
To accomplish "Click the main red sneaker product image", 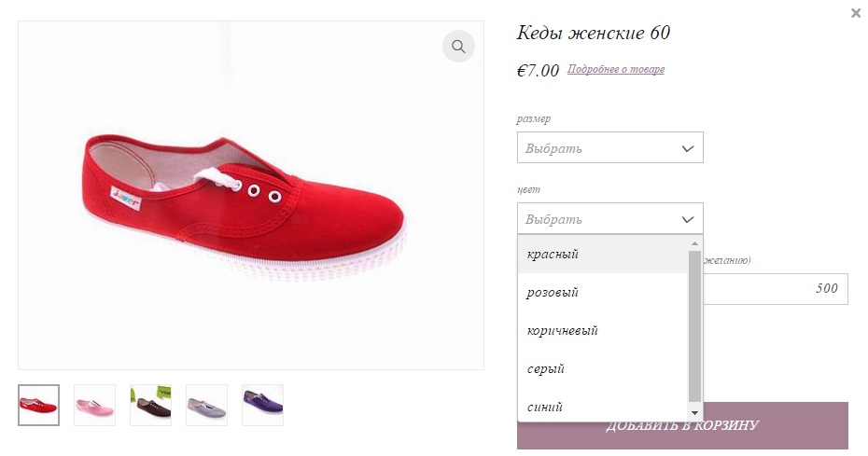I will (x=251, y=195).
